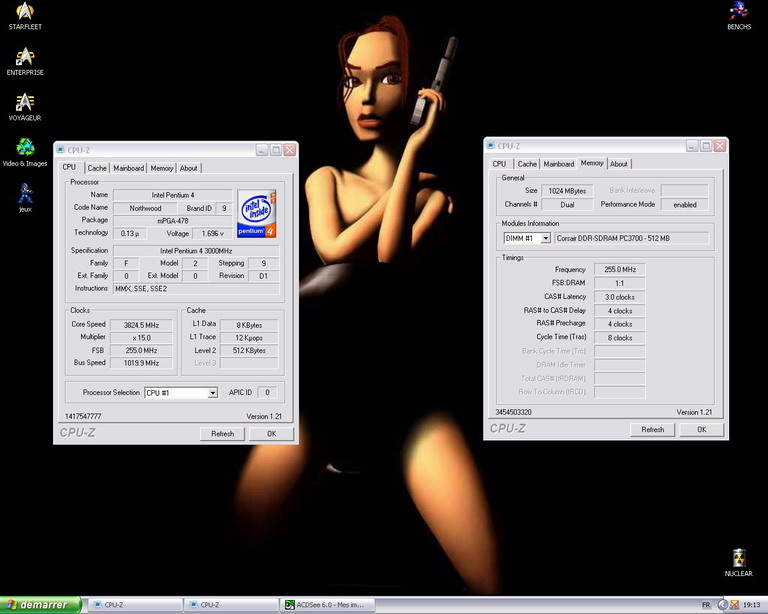Screen dimensions: 768x614
Task: Minimize the right CPU-Z window
Action: pos(692,145)
